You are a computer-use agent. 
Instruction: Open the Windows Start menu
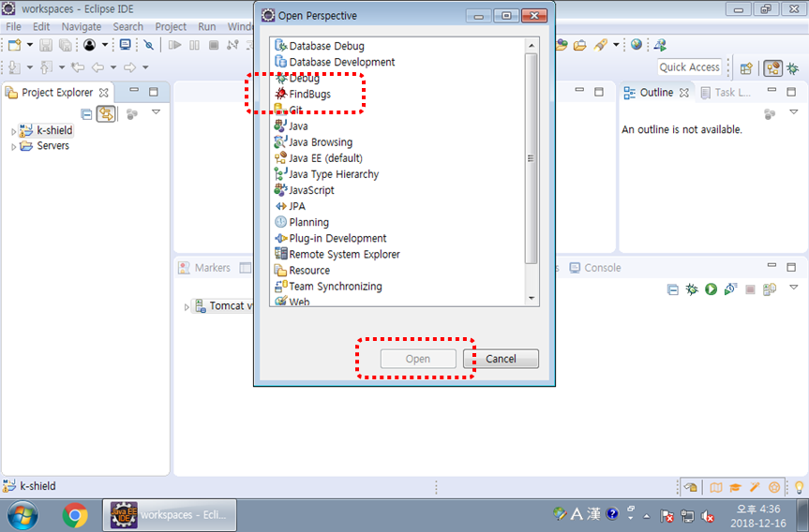tap(22, 515)
